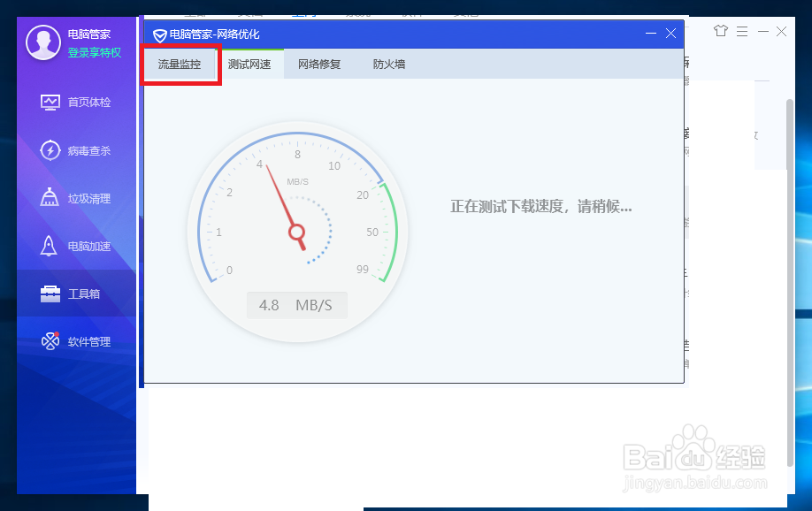Open 病毒查杀 in the sidebar
This screenshot has width=812, height=511.
(x=77, y=150)
